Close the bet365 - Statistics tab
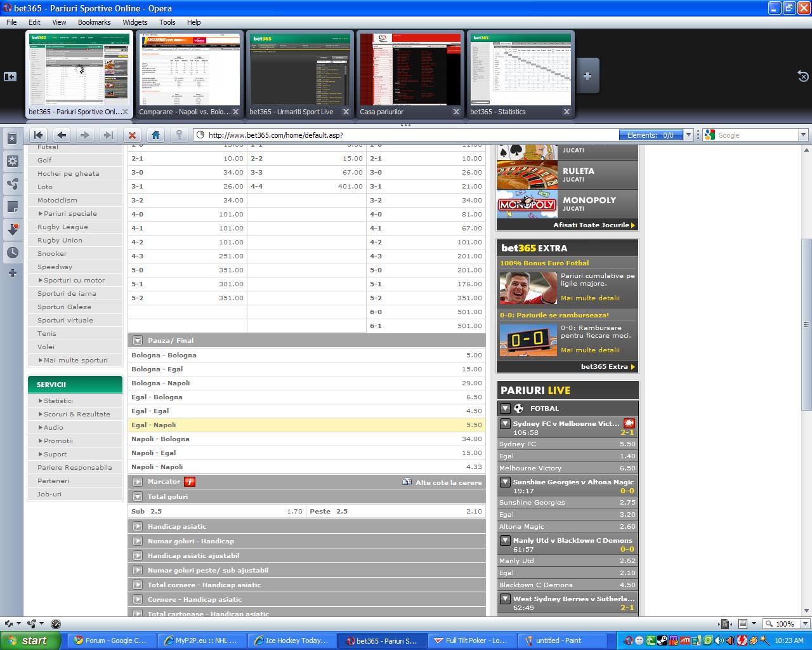Viewport: 812px width, 650px height. pyautogui.click(x=566, y=112)
